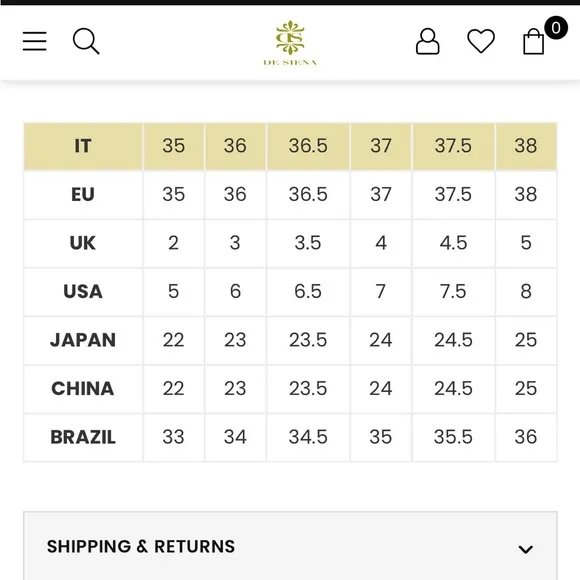Click the CHINA size 23.5 cell
The height and width of the screenshot is (580, 580).
(x=308, y=388)
